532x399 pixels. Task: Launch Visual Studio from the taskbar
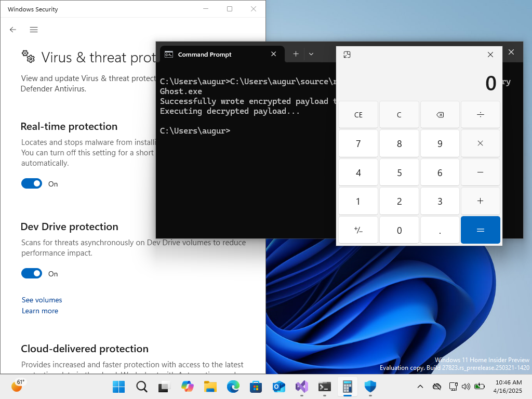tap(302, 387)
